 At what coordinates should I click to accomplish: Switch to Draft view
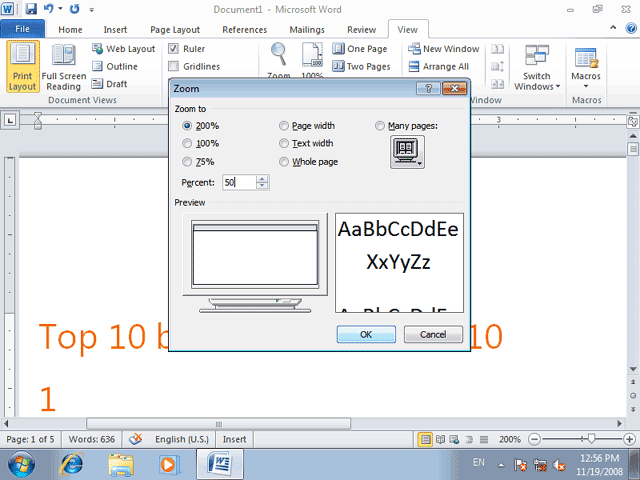point(109,84)
